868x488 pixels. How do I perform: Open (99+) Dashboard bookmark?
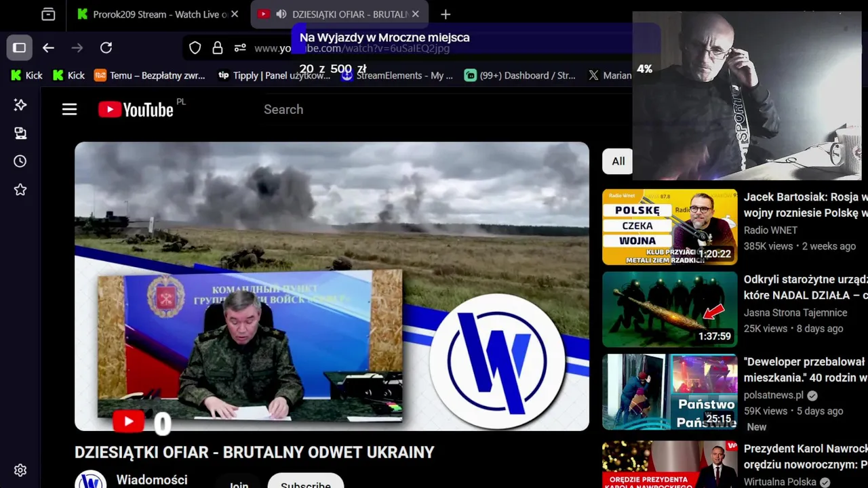click(520, 75)
